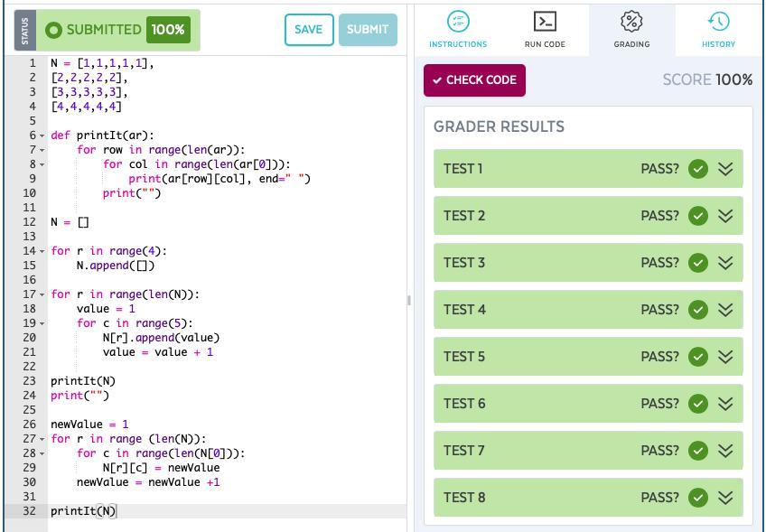Collapse the printIt function at line 6

(x=42, y=135)
